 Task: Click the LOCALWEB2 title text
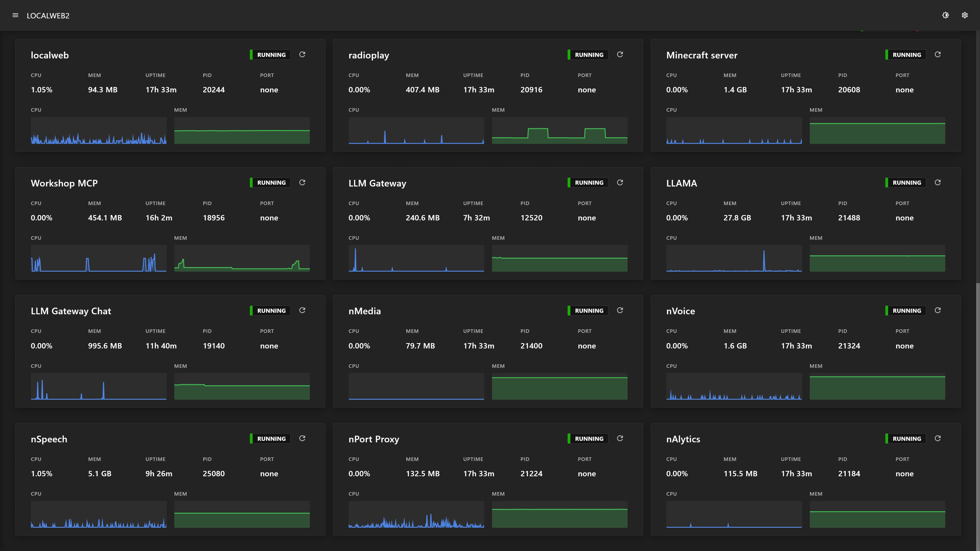point(48,16)
